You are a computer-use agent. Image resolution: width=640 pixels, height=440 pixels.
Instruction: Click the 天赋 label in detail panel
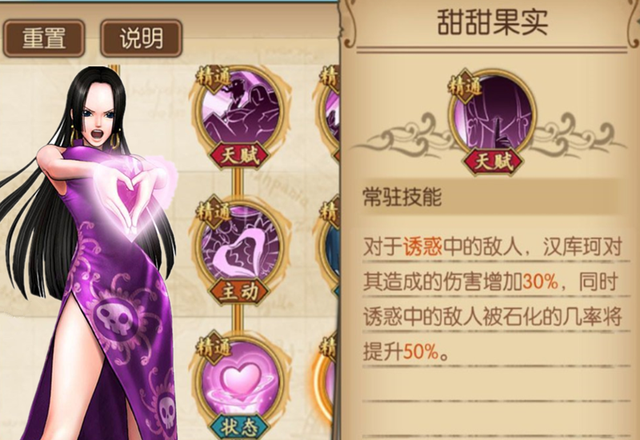[x=493, y=161]
